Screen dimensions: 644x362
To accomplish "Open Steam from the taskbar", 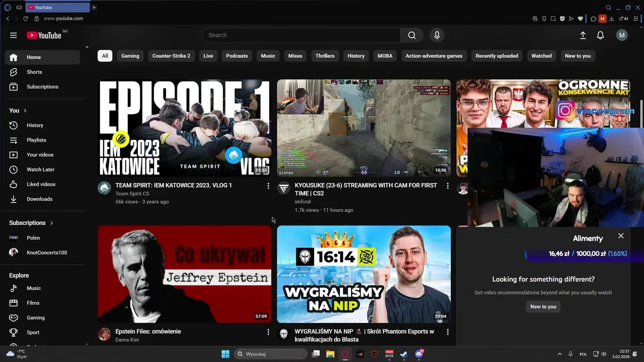I will (404, 354).
